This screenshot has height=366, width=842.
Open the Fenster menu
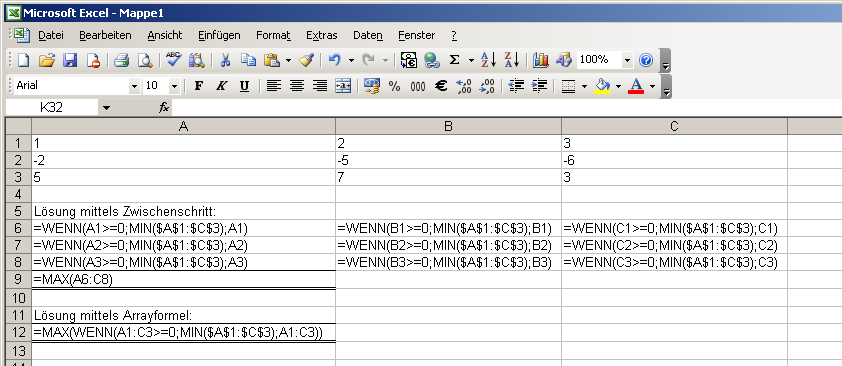coord(416,35)
